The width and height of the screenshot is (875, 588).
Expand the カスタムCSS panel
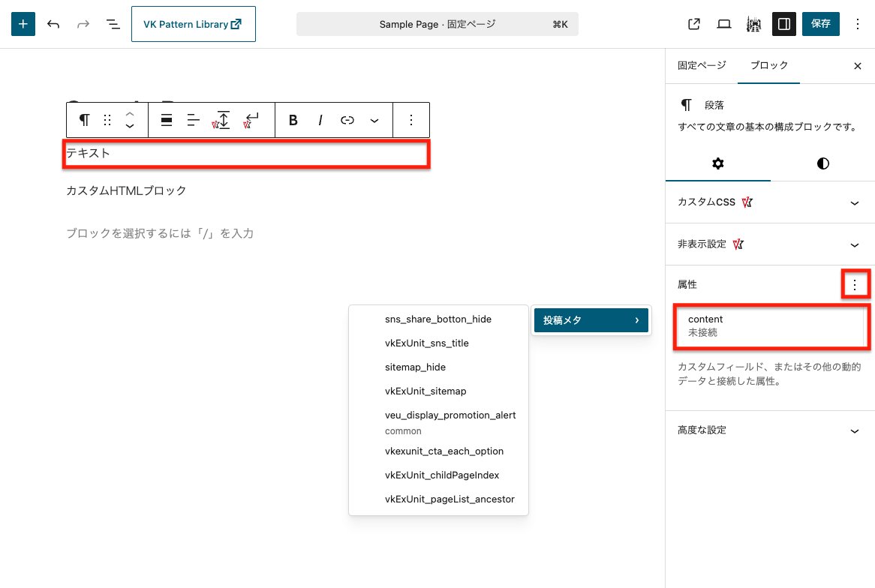(x=770, y=202)
